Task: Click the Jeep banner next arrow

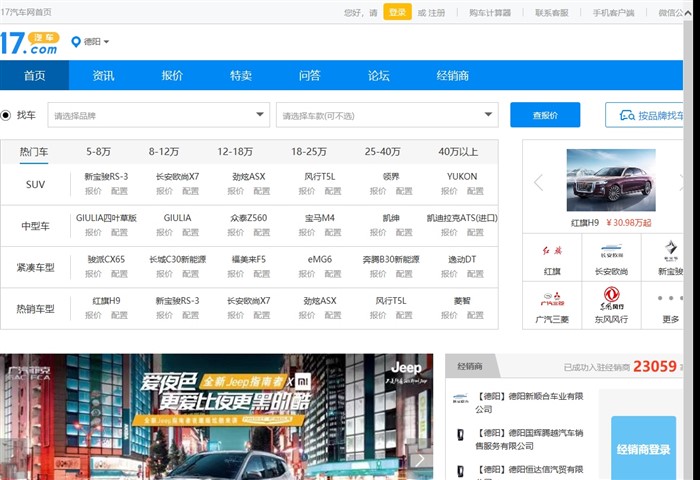Action: 420,459
